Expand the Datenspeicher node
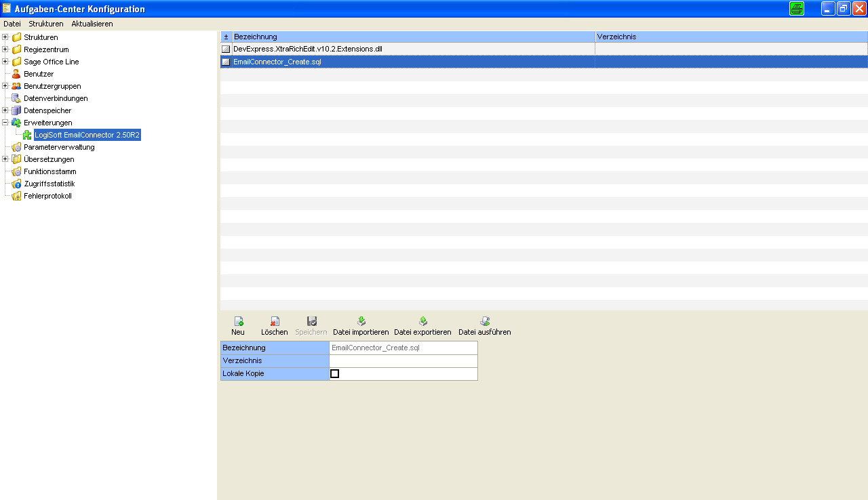 (5, 110)
